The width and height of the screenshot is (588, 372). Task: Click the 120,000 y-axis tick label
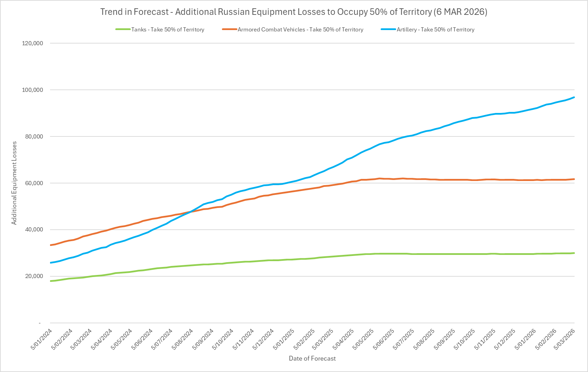[32, 43]
